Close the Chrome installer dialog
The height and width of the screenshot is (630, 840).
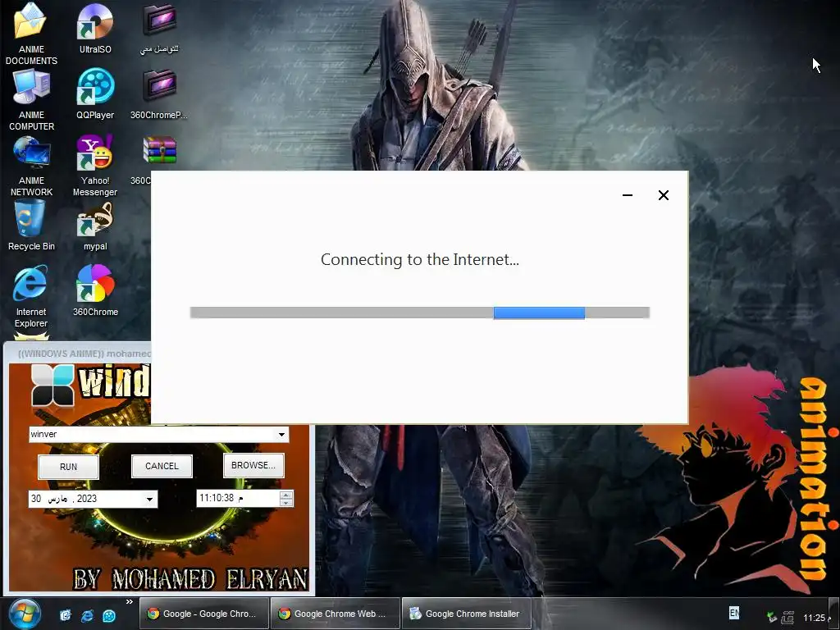click(x=663, y=195)
